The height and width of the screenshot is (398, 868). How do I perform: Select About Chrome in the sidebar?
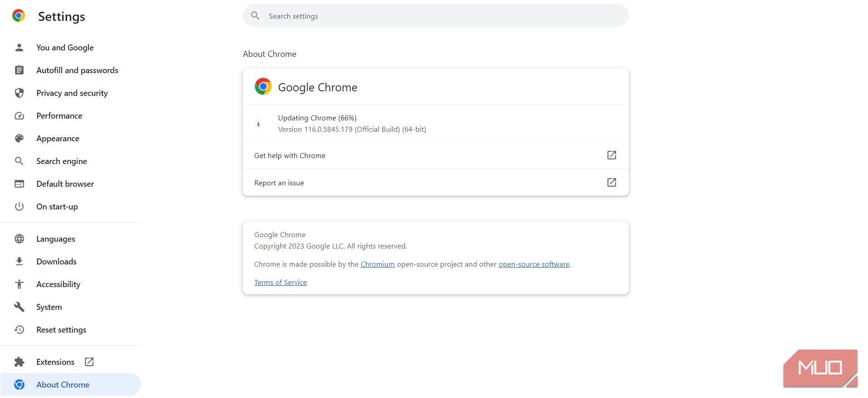63,384
